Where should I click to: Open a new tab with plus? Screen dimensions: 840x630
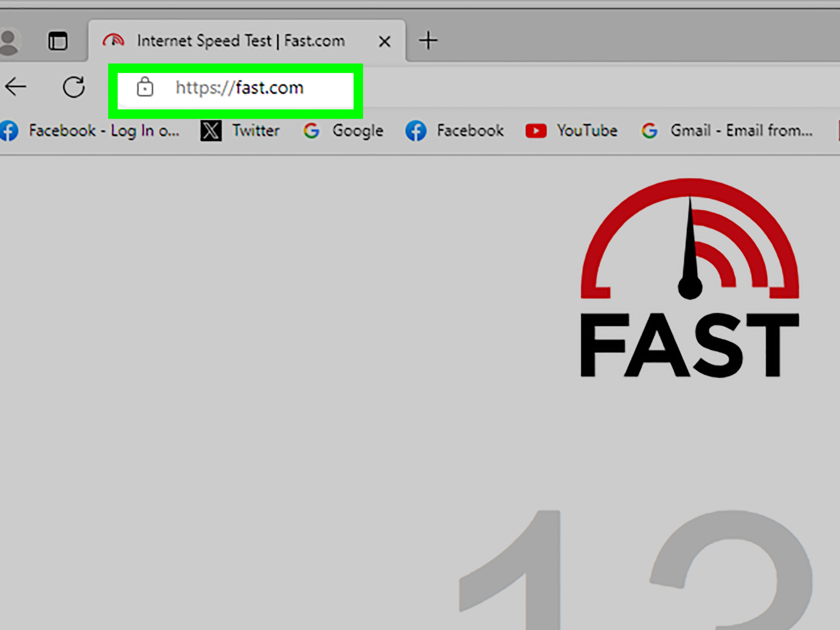428,40
